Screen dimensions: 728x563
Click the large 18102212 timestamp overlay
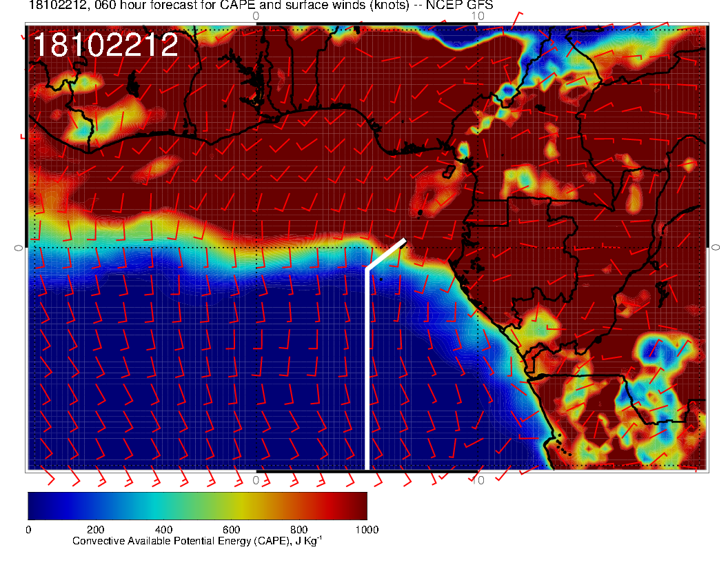tap(105, 46)
